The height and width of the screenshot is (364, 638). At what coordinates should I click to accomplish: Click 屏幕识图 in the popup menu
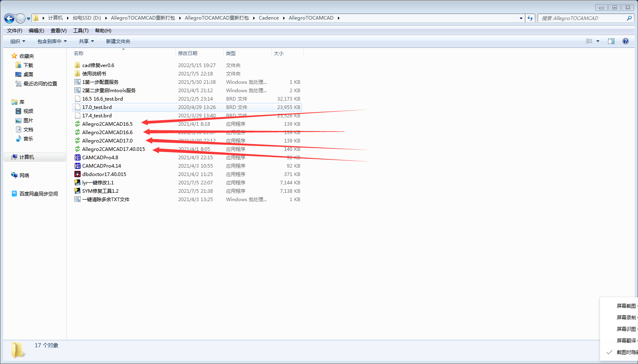626,329
